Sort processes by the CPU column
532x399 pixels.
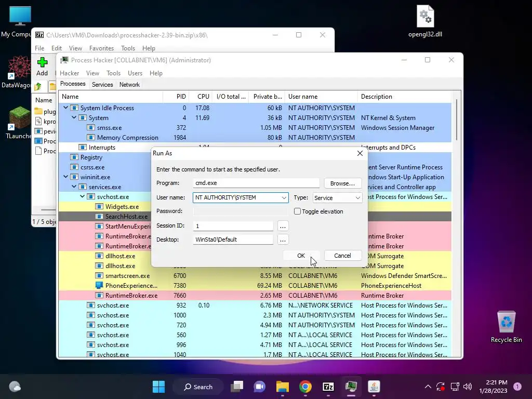[201, 97]
